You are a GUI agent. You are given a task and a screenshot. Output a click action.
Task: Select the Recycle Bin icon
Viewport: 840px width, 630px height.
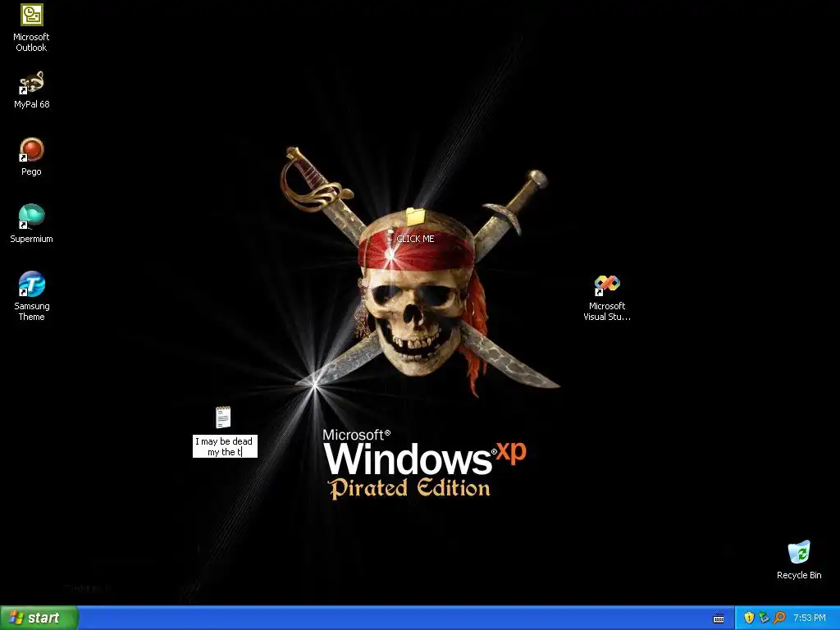click(x=799, y=552)
